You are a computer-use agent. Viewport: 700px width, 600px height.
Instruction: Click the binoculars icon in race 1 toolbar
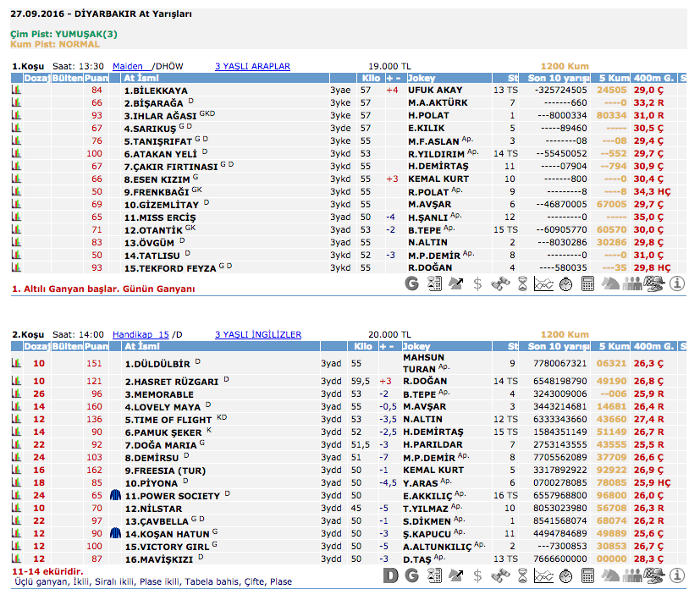[499, 283]
